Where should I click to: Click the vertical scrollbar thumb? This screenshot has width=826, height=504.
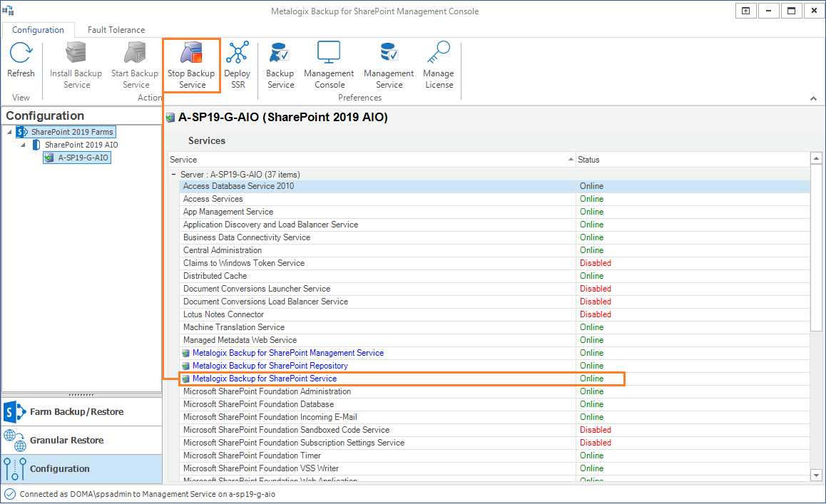816,247
